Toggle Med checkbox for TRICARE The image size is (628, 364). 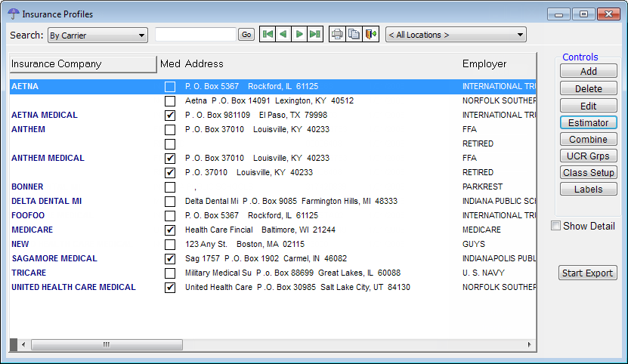coord(170,273)
